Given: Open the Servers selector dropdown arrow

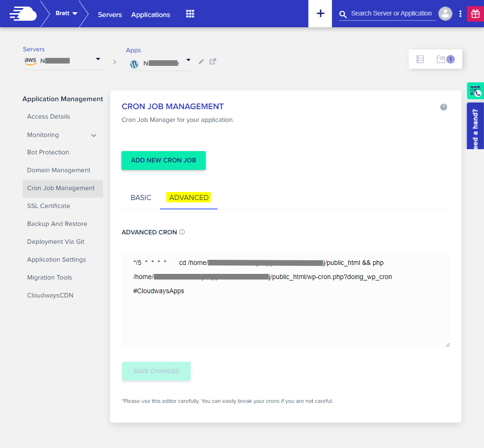Looking at the screenshot, I should point(98,59).
